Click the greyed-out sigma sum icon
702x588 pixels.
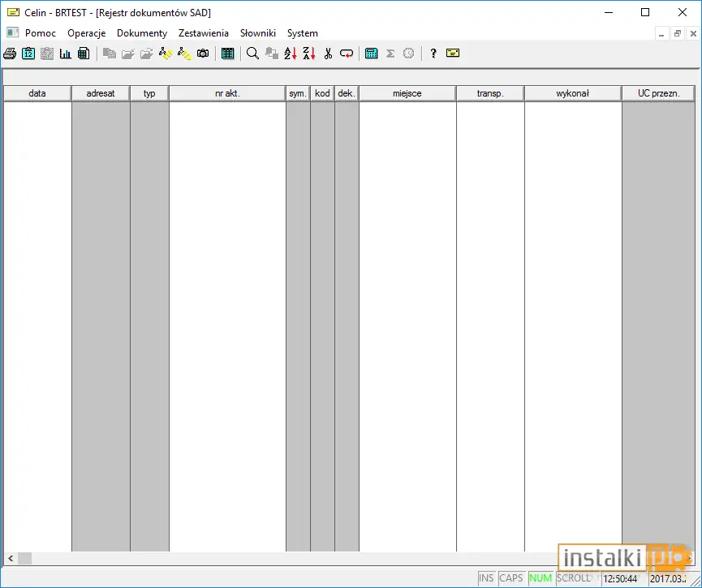pos(390,54)
